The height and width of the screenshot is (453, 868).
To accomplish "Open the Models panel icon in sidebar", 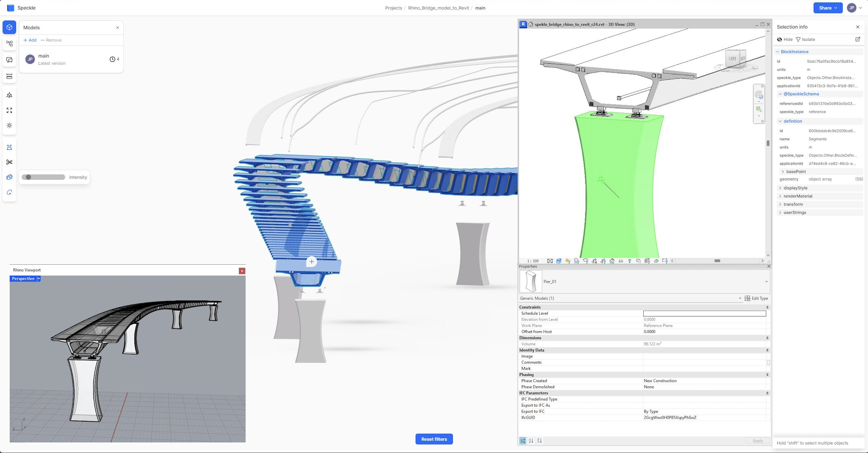I will coord(10,27).
